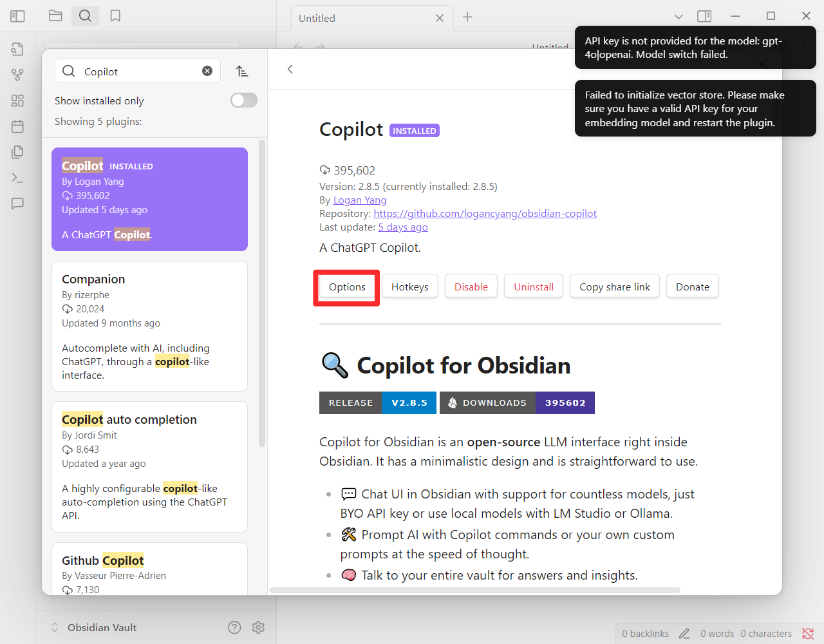
Task: Add a new tab with the plus icon
Action: 467,17
